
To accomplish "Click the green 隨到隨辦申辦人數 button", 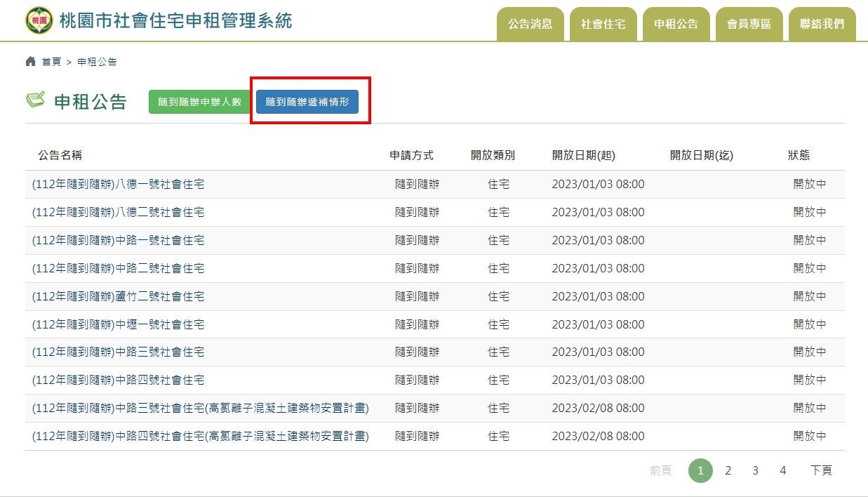I will pos(199,102).
